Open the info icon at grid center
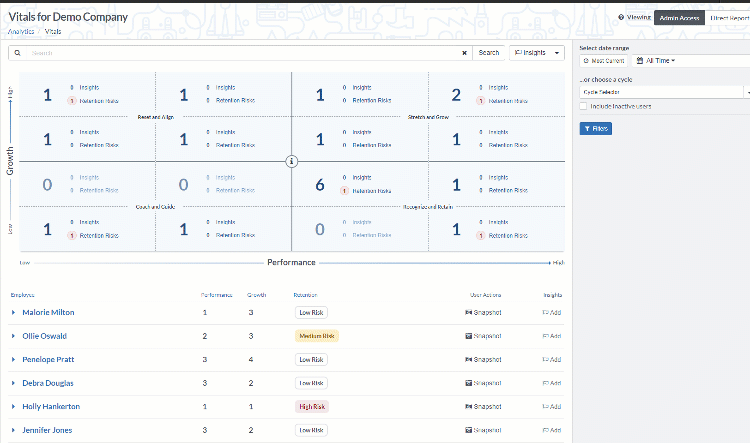This screenshot has width=750, height=443. 291,162
